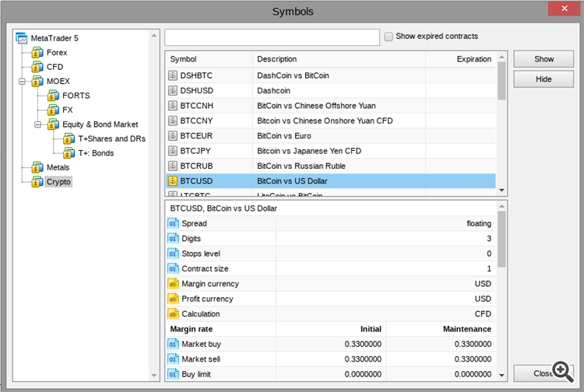
Task: Select DashCoin vs BitCoin description
Action: pos(293,75)
